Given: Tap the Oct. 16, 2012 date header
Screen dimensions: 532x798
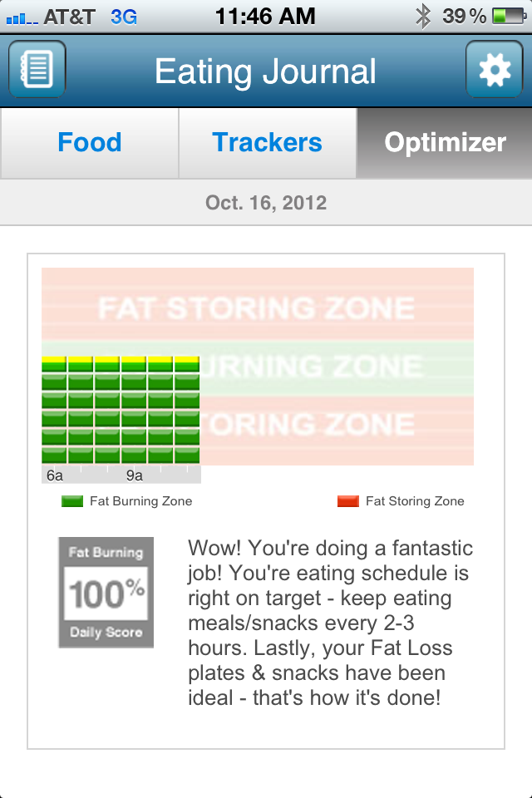Looking at the screenshot, I should (266, 202).
